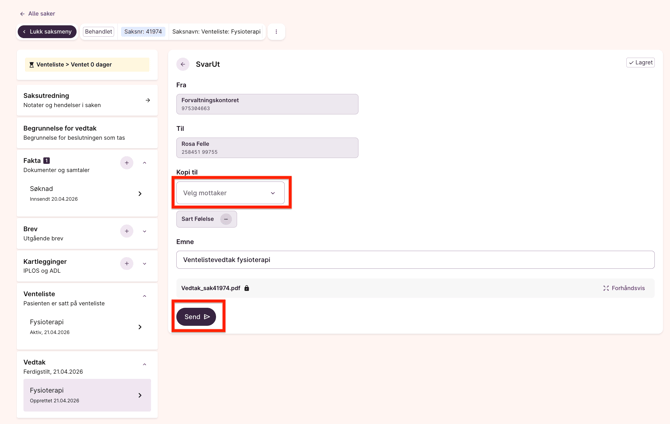This screenshot has height=424, width=670.
Task: Remove Sart Følelse from copy recipients
Action: tap(226, 219)
